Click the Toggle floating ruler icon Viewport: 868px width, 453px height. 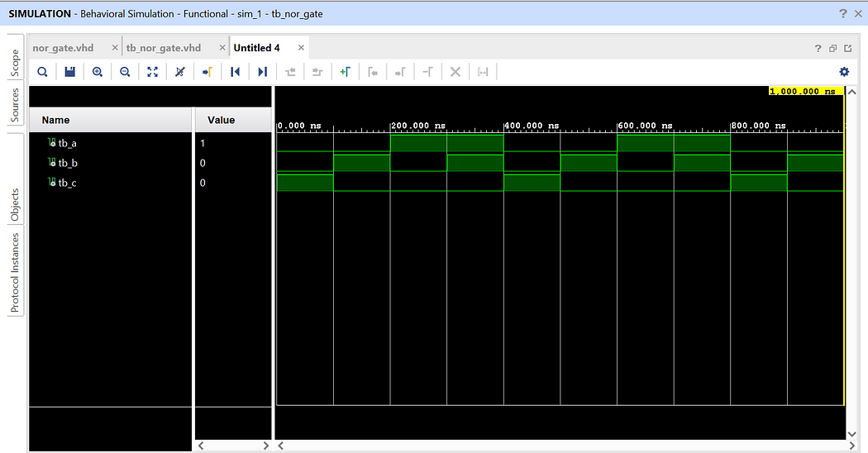tap(483, 71)
